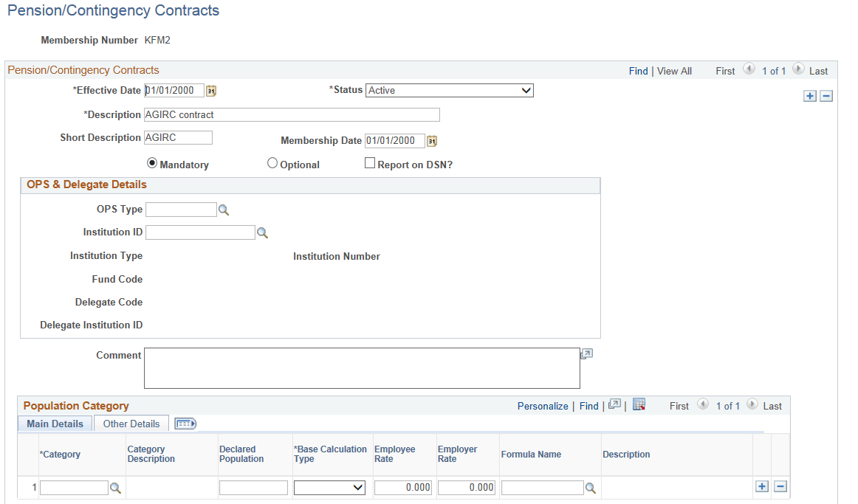Click inside the Description field
Image resolution: width=858 pixels, height=504 pixels.
(x=291, y=114)
